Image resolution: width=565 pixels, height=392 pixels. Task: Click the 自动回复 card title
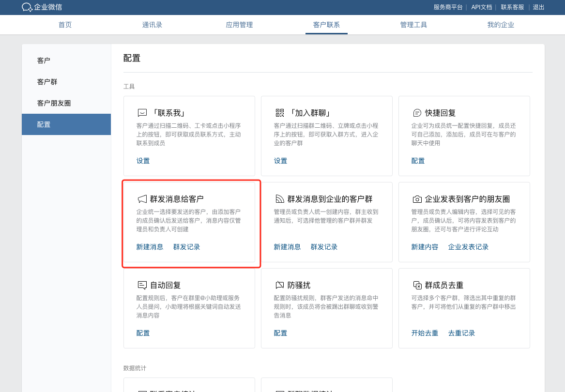pos(166,286)
